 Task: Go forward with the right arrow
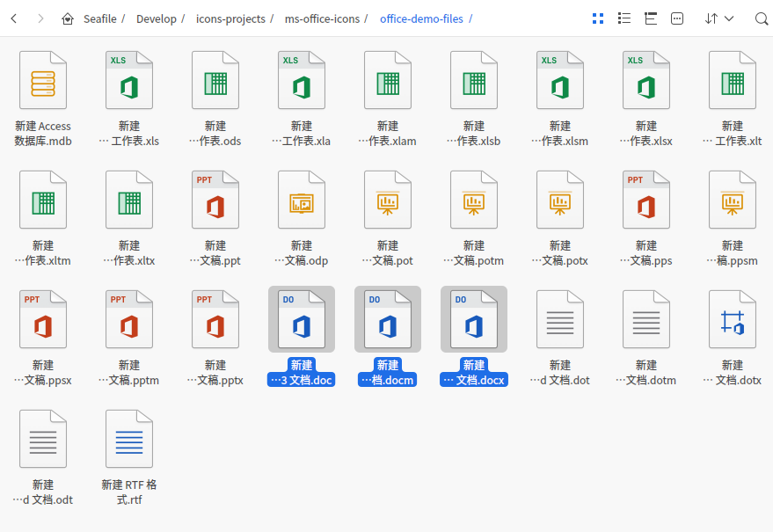(x=40, y=18)
